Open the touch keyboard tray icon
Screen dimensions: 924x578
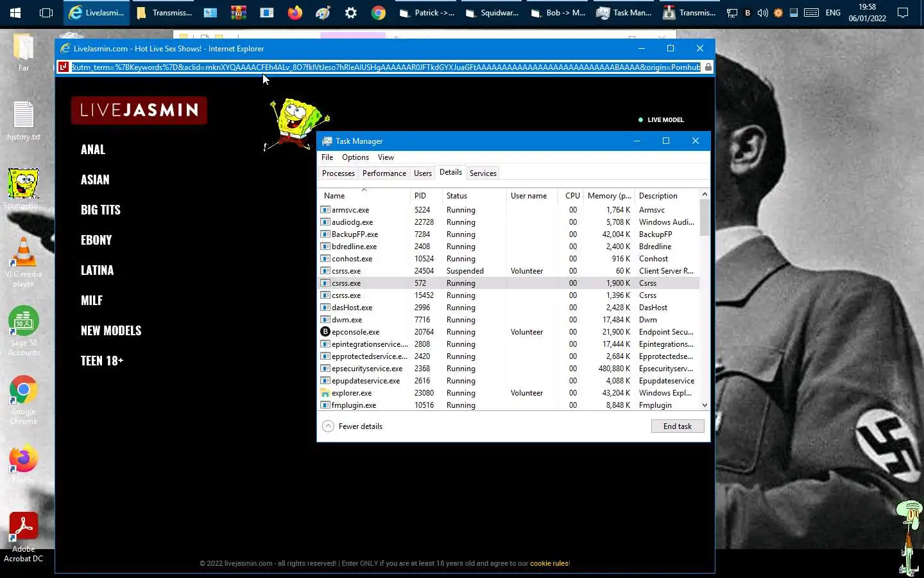click(x=811, y=12)
